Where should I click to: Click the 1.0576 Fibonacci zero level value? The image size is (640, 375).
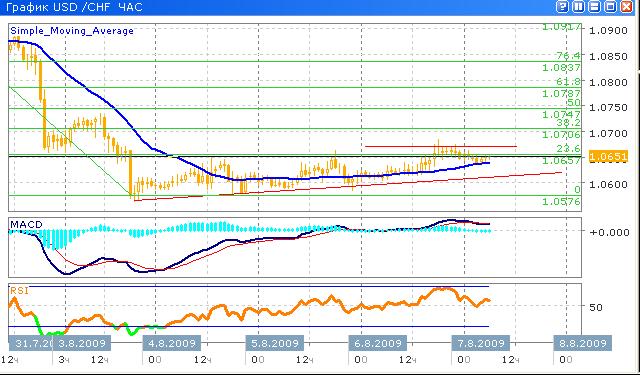(x=562, y=201)
